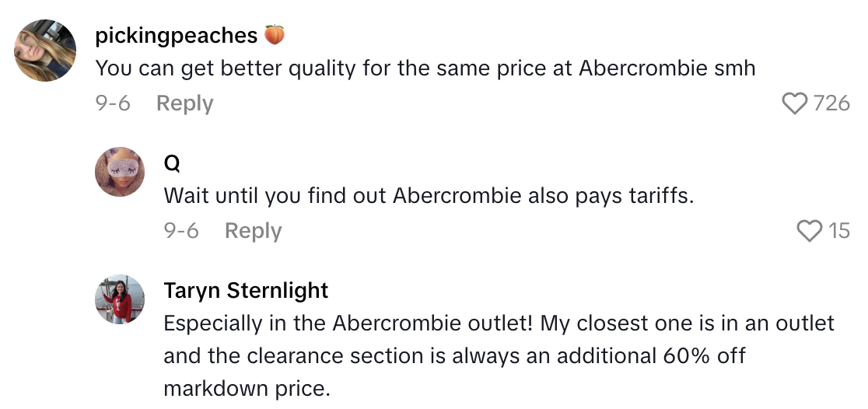Like Q's reply about tariffs
Image resolution: width=868 pixels, height=409 pixels.
tap(810, 231)
